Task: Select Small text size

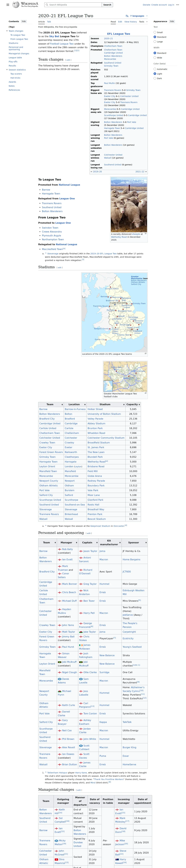Action: click(x=155, y=32)
